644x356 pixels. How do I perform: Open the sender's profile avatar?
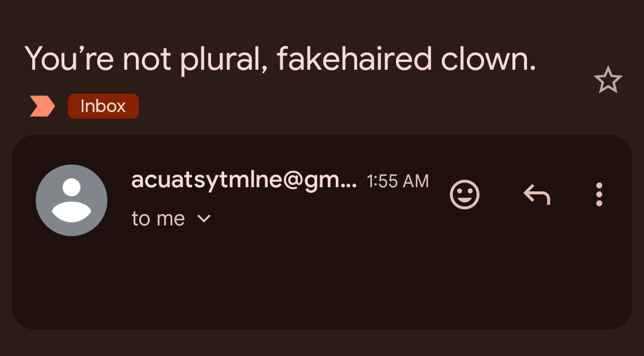click(72, 200)
